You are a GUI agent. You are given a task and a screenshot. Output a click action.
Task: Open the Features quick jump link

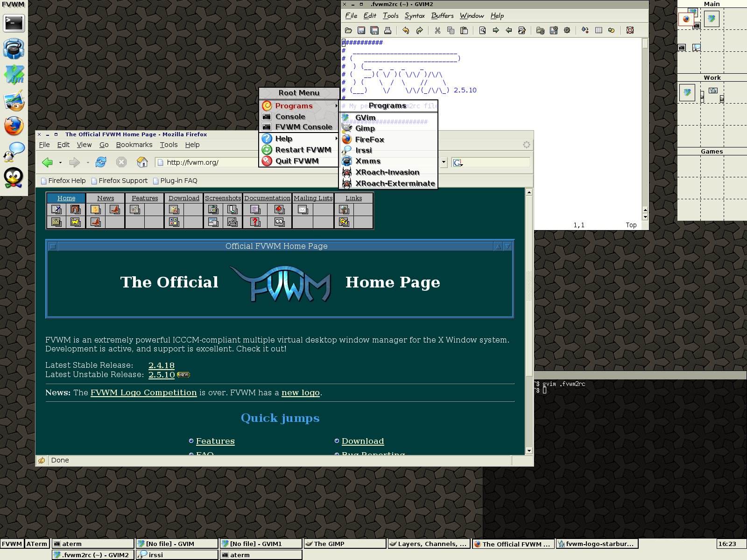point(215,441)
